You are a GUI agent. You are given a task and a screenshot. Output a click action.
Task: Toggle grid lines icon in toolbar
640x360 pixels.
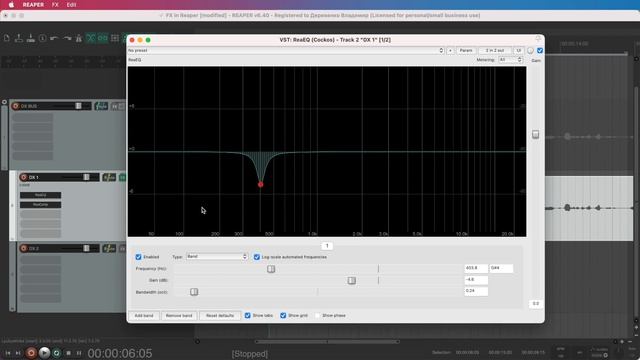pyautogui.click(x=115, y=38)
